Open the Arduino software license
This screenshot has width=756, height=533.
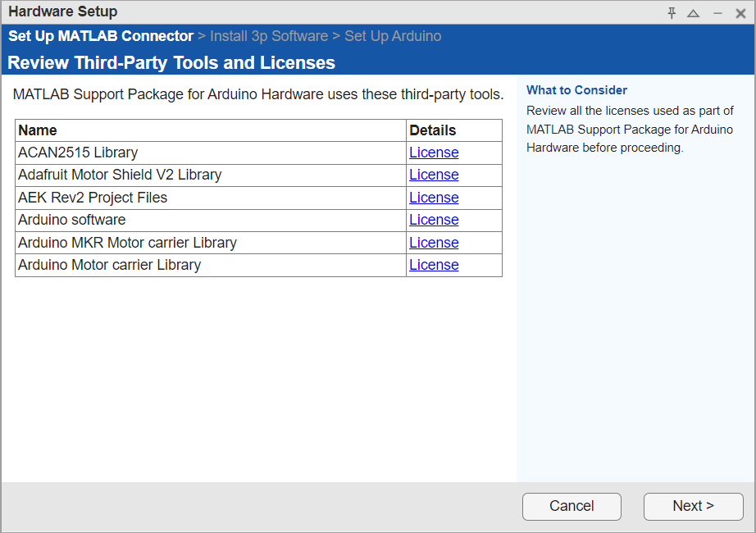tap(434, 220)
